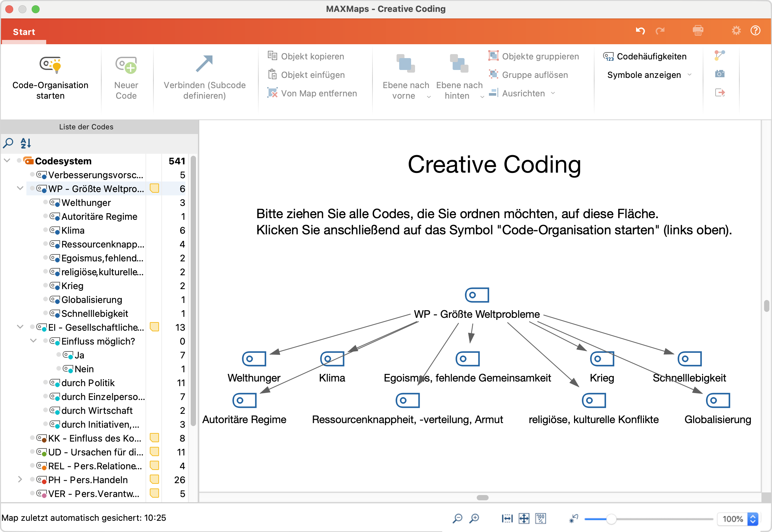Click Code-Organisation starten icon

pyautogui.click(x=50, y=64)
